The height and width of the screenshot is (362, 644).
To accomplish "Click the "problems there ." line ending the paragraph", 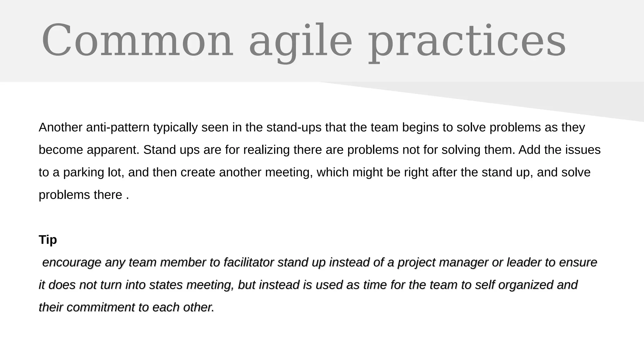I will (84, 195).
